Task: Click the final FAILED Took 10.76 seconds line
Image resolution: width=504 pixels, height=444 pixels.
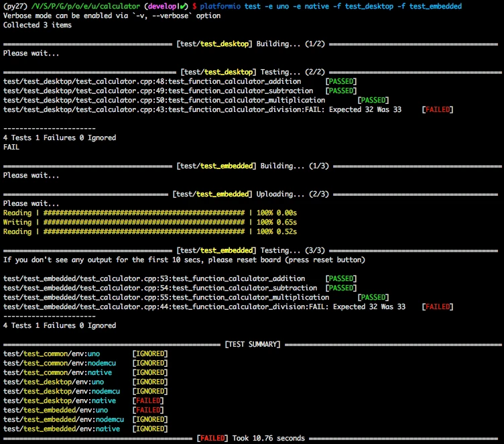Action: click(x=251, y=438)
